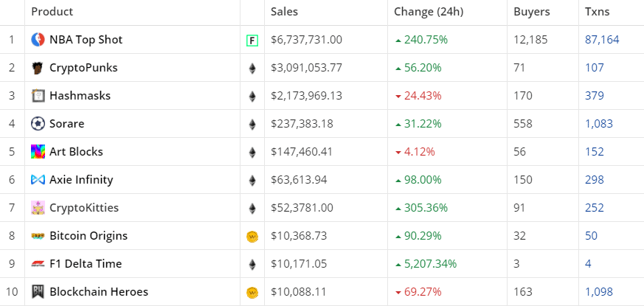Open the 50 transactions link for Bitcoin Origins
Viewport: 644px width, 306px height.
592,236
